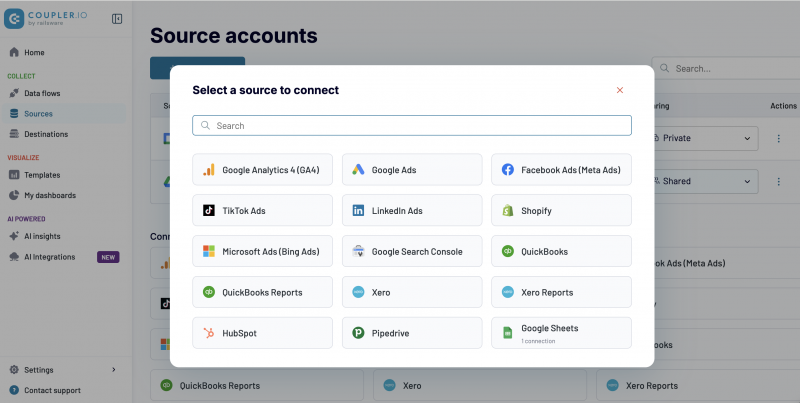Choose the Xero source in the dialog
The width and height of the screenshot is (800, 403).
click(412, 292)
